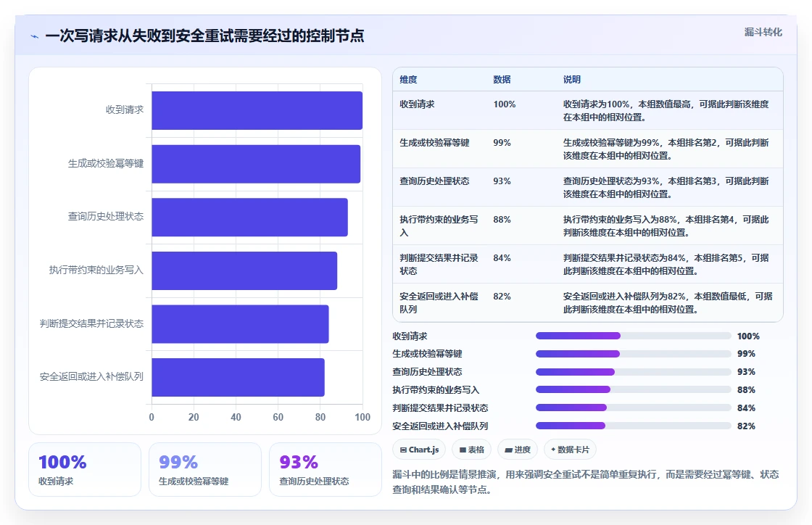Click table cell 判断提交结果并记录状态
Image resolution: width=812 pixels, height=525 pixels.
point(439,264)
